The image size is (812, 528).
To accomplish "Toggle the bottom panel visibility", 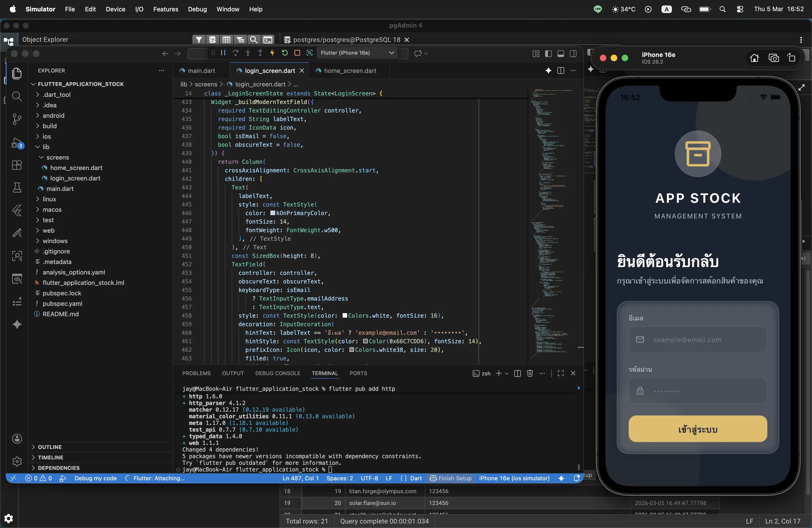I will click(x=561, y=53).
